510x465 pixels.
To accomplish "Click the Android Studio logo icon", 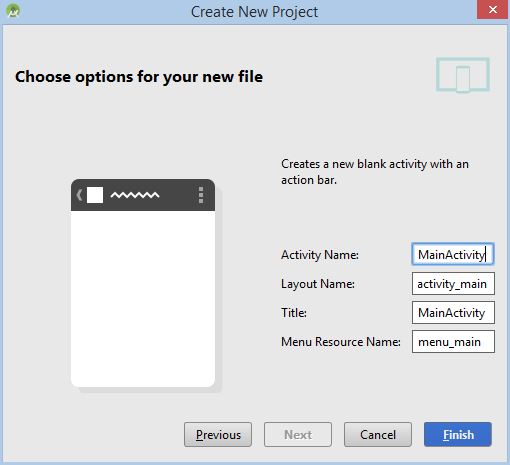I will click(x=13, y=11).
